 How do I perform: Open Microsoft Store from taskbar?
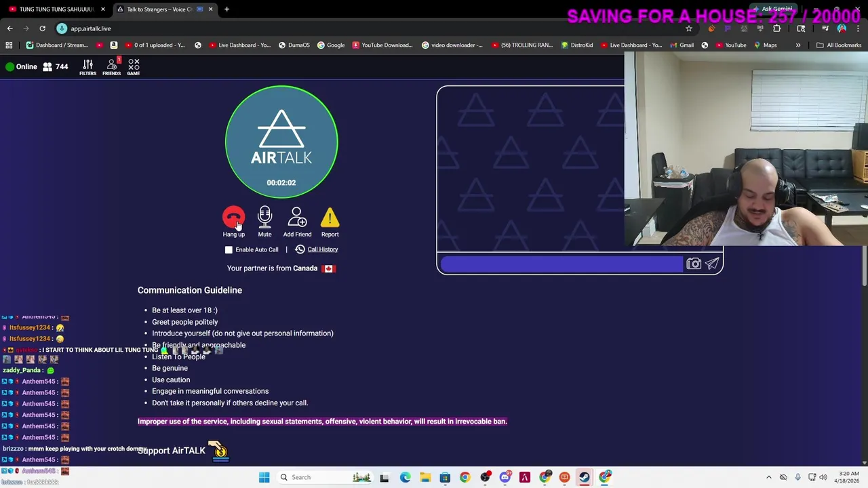point(445,477)
